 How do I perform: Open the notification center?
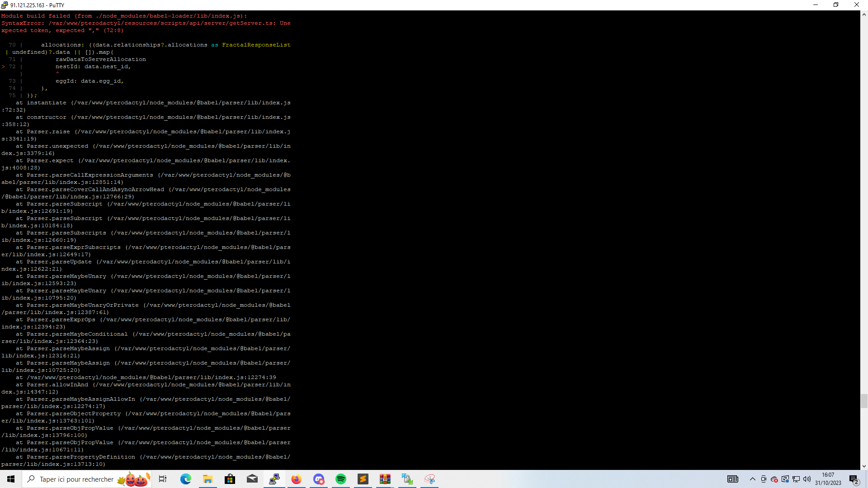[854, 479]
